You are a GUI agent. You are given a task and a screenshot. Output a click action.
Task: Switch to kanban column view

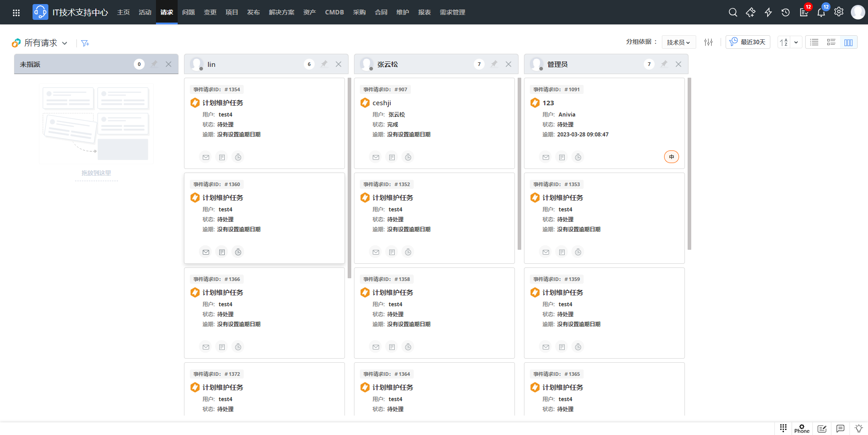coord(848,42)
